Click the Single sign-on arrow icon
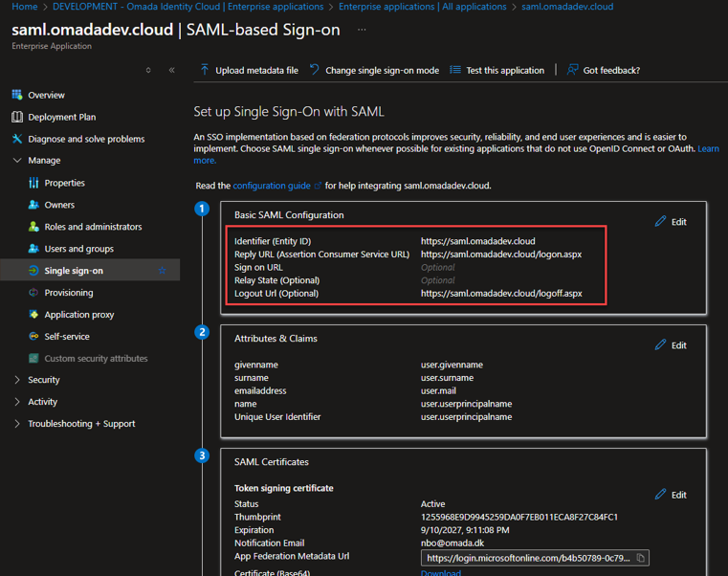 (x=33, y=271)
